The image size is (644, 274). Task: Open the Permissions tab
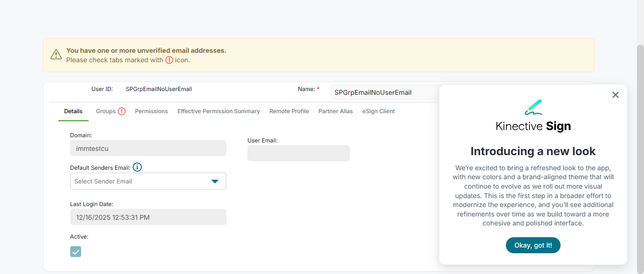pos(151,111)
